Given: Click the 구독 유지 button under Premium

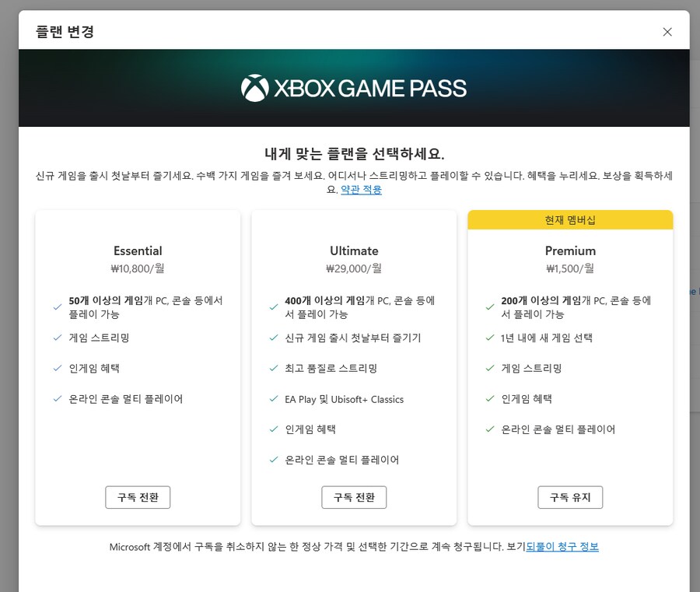Looking at the screenshot, I should click(570, 497).
